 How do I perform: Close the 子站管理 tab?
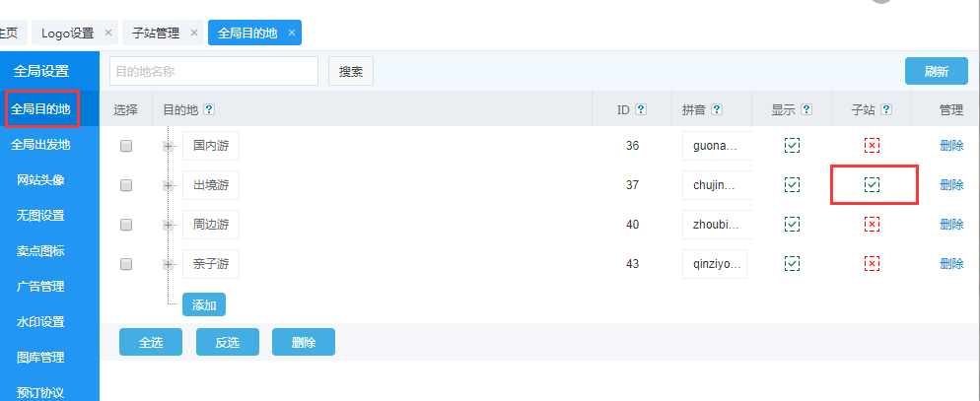click(194, 33)
